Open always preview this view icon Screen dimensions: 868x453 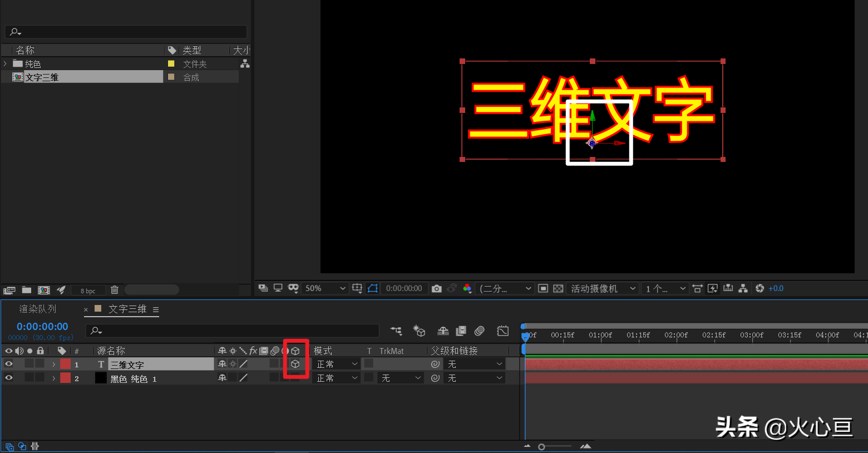tap(263, 288)
